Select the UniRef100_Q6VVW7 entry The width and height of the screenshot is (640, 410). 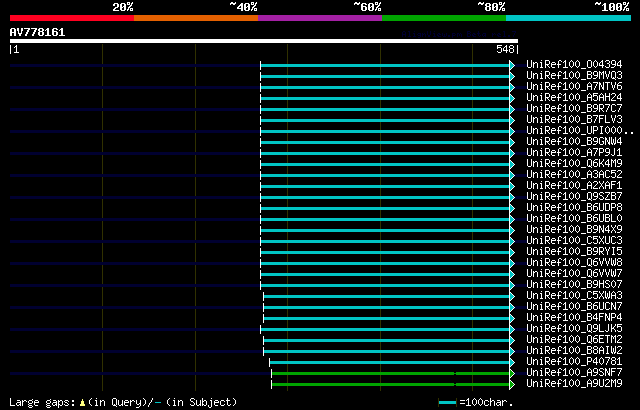coord(574,274)
